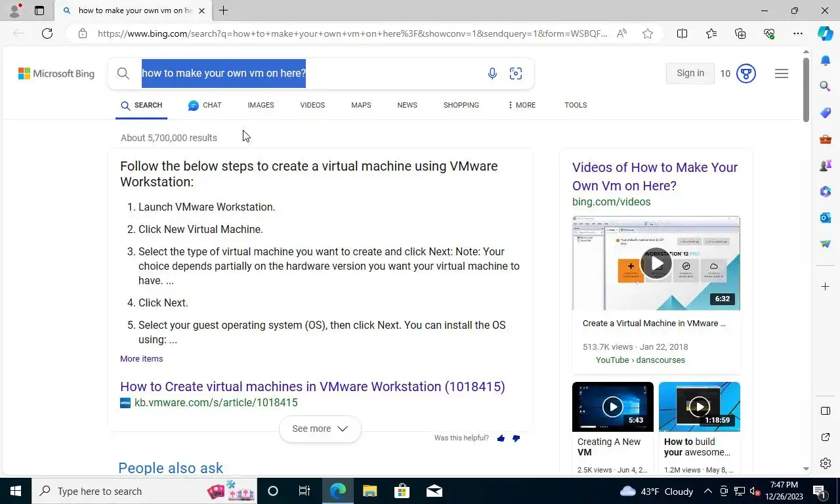Open MORE search categories dropdown
This screenshot has width=840, height=504.
522,105
